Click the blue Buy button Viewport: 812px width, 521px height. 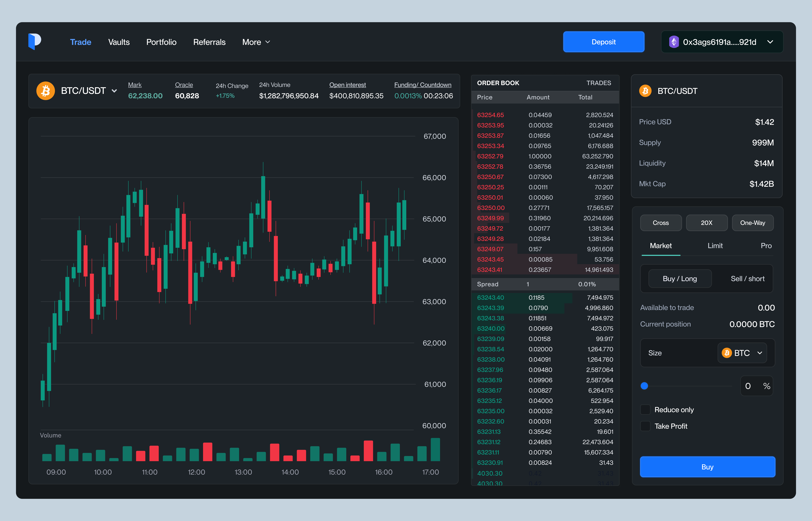coord(707,467)
